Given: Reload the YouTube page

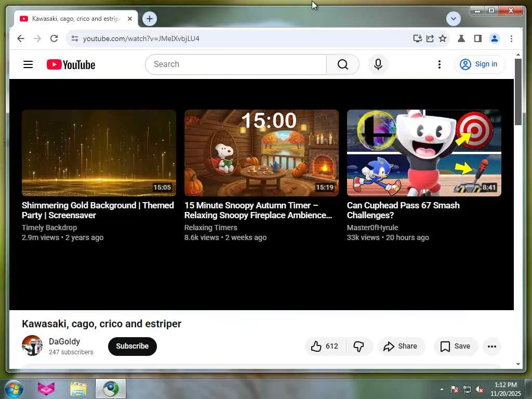Looking at the screenshot, I should (54, 38).
